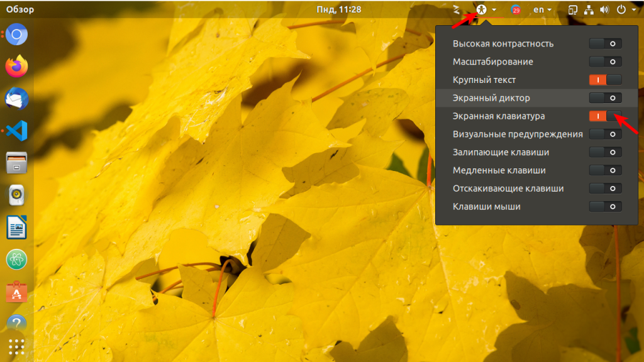Launch Visual Studio Code from dock
The width and height of the screenshot is (644, 362).
coord(16,131)
